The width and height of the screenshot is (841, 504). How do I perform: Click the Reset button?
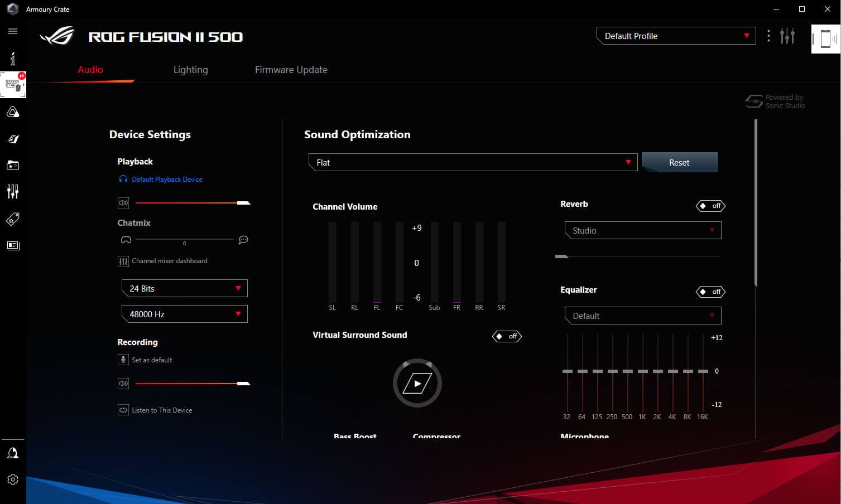click(679, 162)
